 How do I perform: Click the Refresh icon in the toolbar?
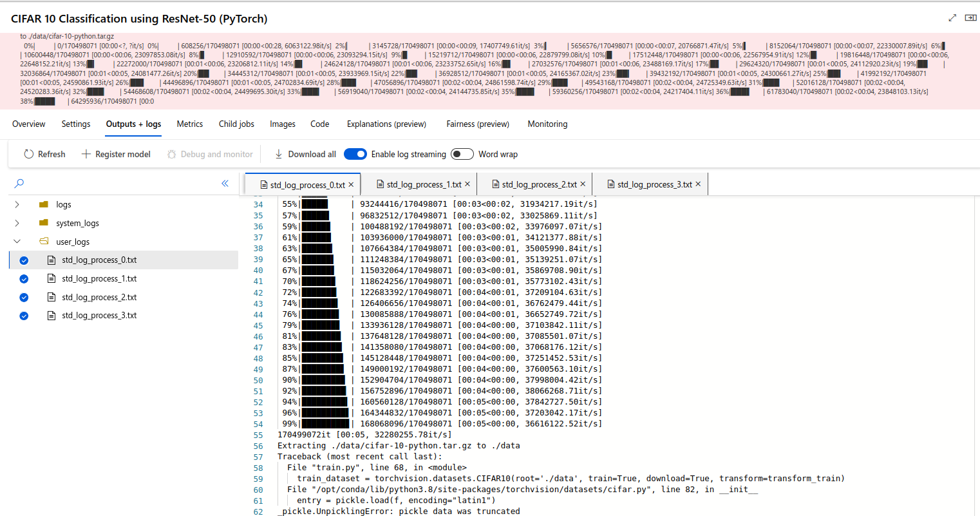tap(28, 154)
